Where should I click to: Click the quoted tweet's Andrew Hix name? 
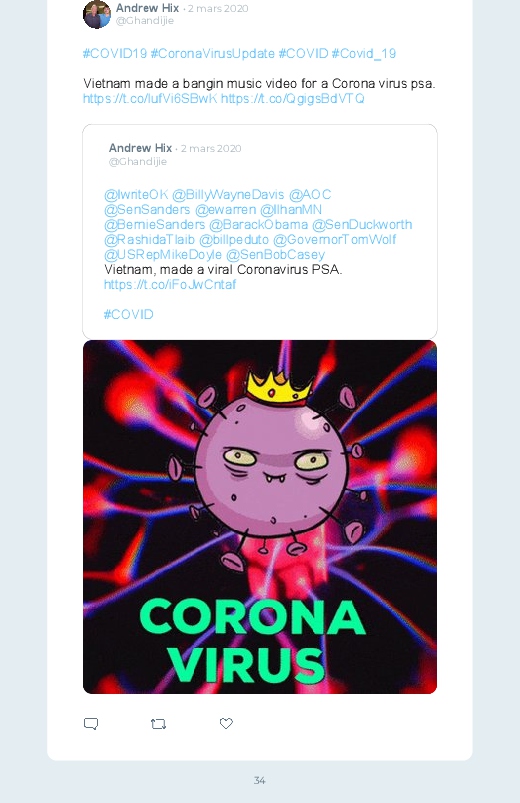click(x=140, y=148)
